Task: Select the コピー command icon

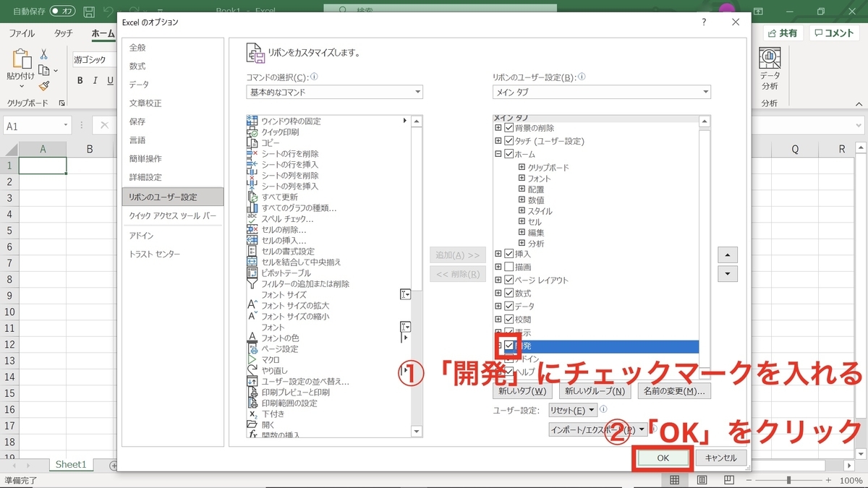Action: pyautogui.click(x=252, y=143)
